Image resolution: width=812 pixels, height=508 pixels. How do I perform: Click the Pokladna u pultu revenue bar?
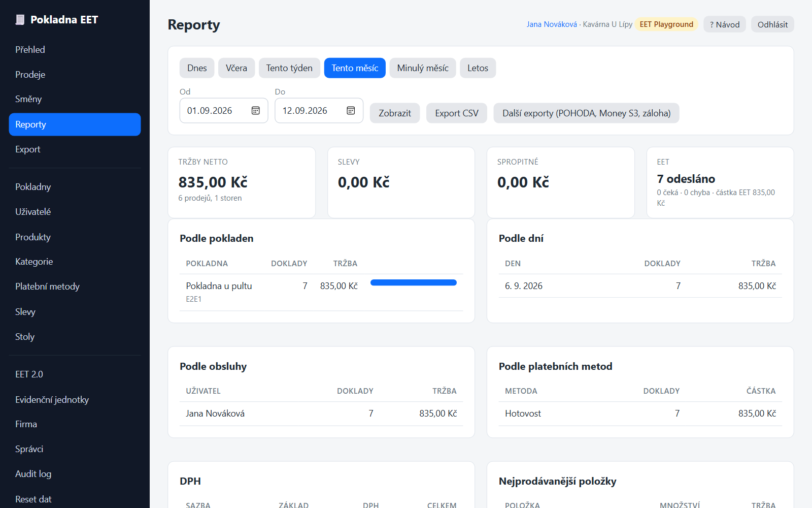pos(414,282)
